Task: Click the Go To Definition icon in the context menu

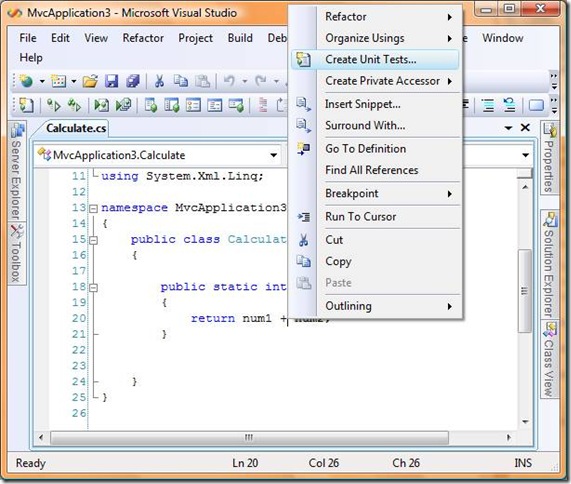Action: (x=303, y=149)
